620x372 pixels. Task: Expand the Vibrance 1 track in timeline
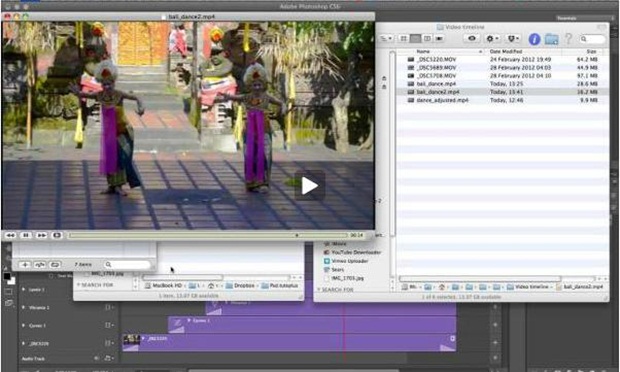23,307
